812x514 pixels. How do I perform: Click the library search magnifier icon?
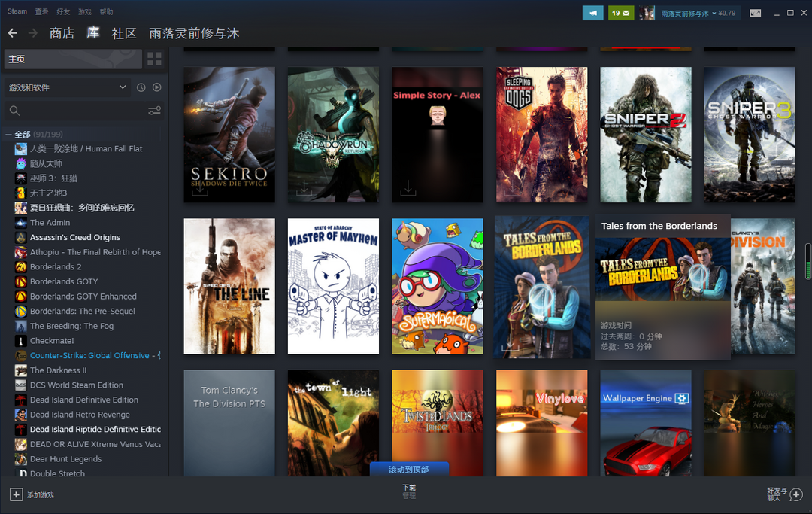[x=14, y=111]
